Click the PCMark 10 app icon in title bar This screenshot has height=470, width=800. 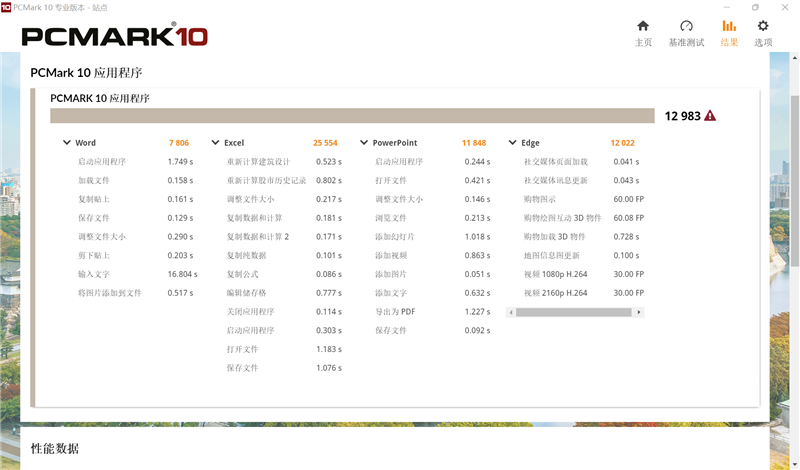[x=6, y=7]
